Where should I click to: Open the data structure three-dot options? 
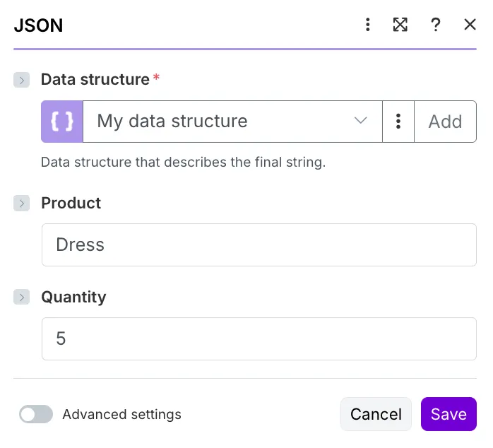398,122
